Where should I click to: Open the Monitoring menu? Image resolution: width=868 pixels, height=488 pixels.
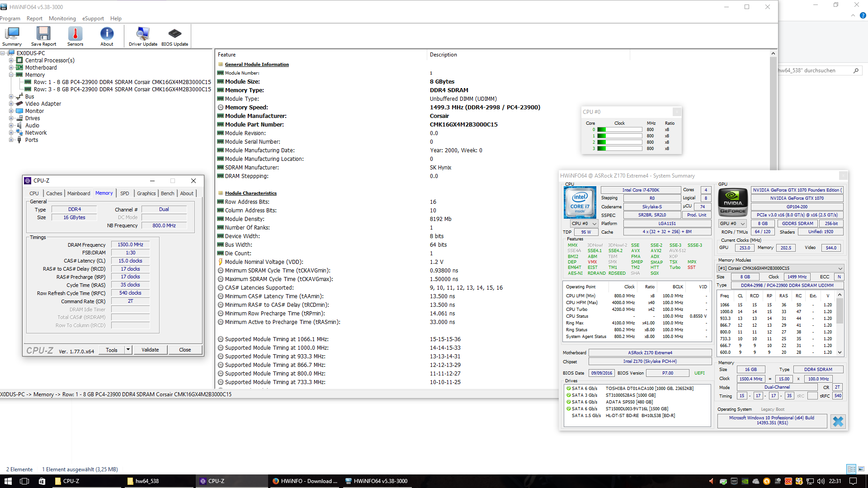pyautogui.click(x=62, y=19)
